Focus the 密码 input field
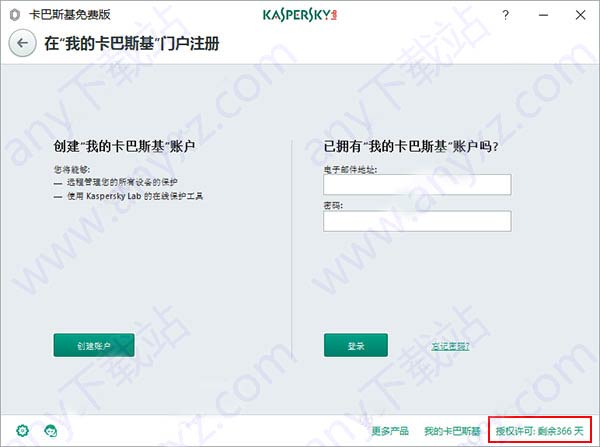Image resolution: width=600 pixels, height=447 pixels. [x=417, y=221]
